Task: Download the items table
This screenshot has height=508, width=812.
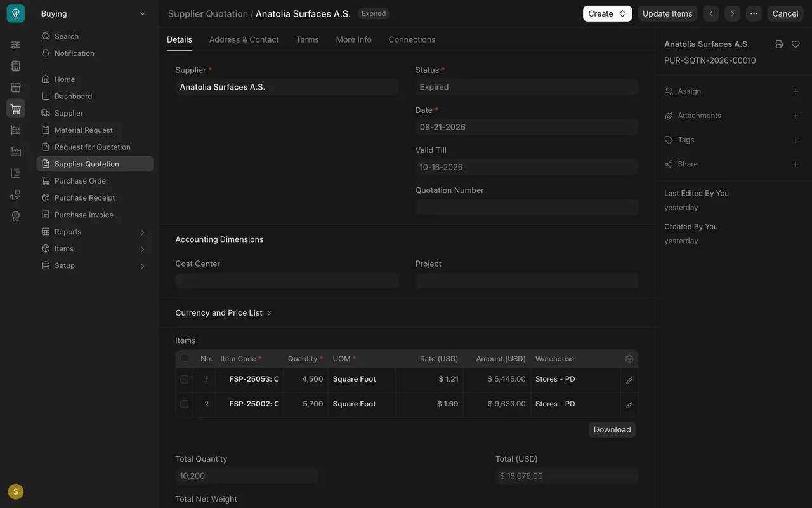Action: click(612, 430)
